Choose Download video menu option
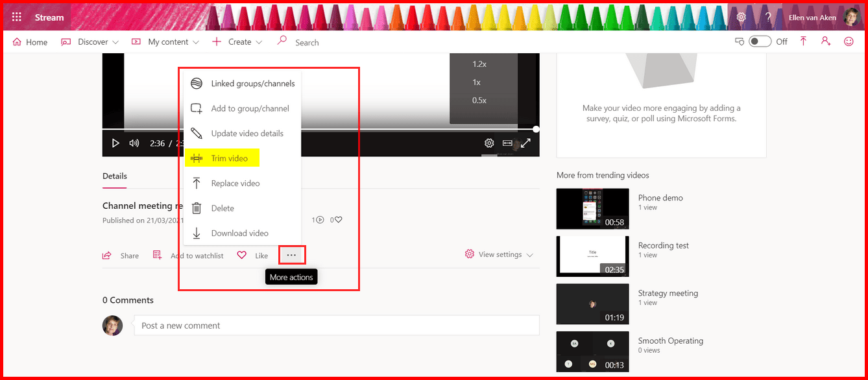 click(239, 233)
